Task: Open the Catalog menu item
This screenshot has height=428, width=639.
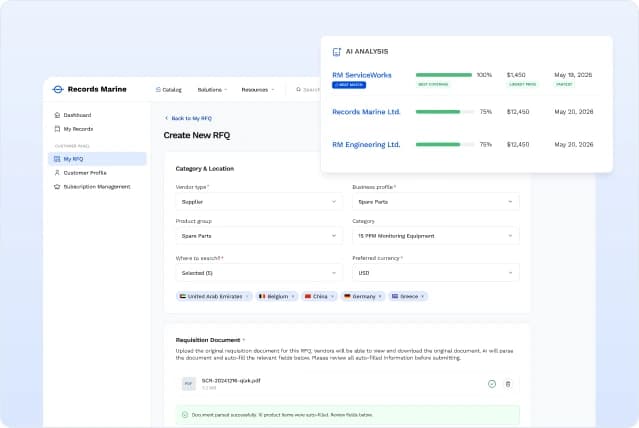Action: pyautogui.click(x=169, y=90)
